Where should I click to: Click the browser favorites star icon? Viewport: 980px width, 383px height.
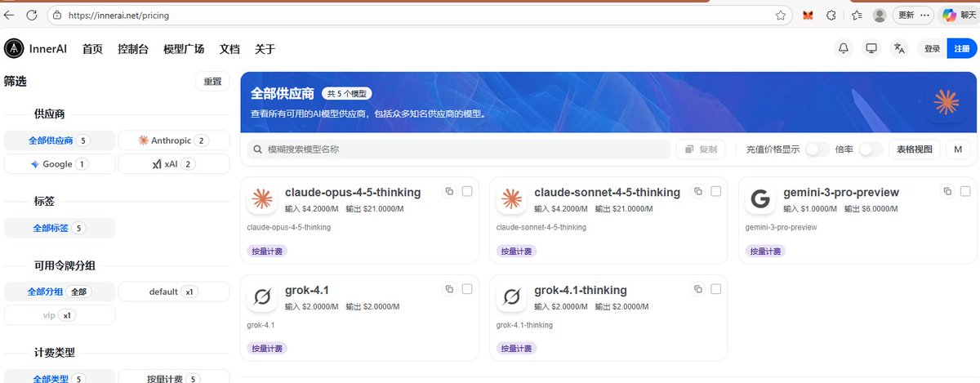pyautogui.click(x=781, y=15)
